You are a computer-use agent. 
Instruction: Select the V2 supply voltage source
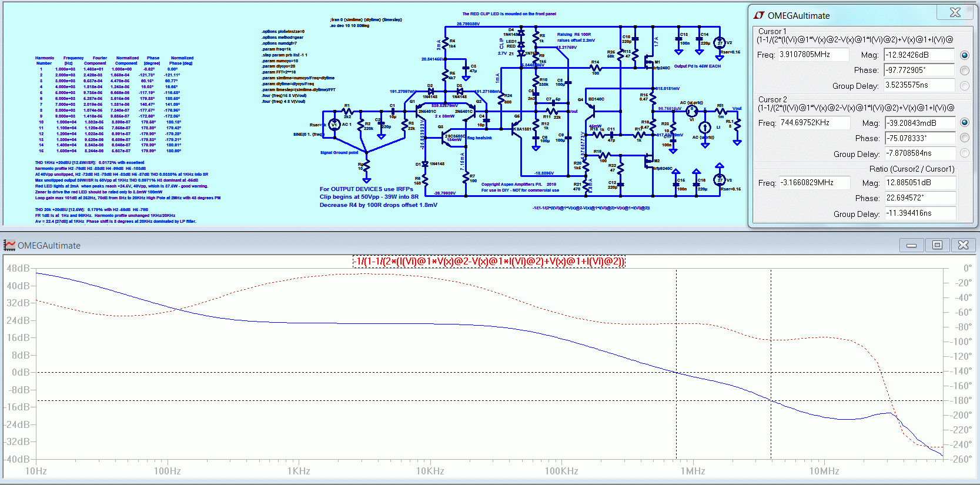[x=719, y=43]
